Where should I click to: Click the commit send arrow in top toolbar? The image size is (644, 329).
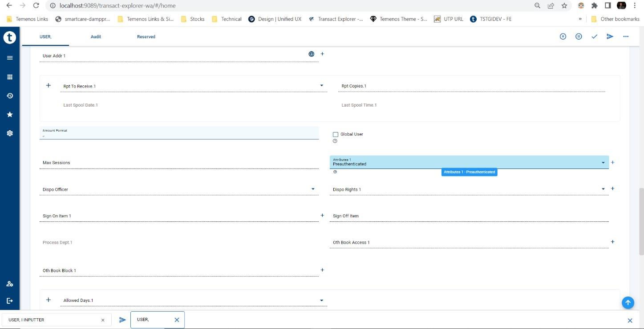pyautogui.click(x=610, y=36)
